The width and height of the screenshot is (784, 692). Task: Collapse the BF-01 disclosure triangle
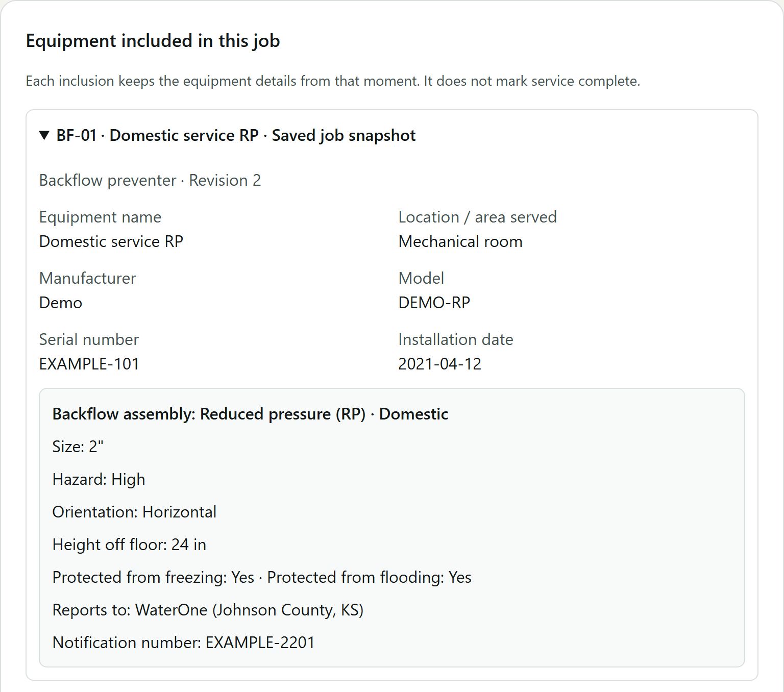click(x=44, y=135)
